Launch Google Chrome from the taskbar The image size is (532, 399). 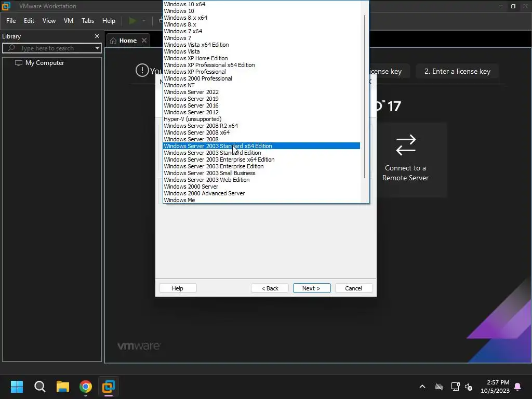(86, 387)
